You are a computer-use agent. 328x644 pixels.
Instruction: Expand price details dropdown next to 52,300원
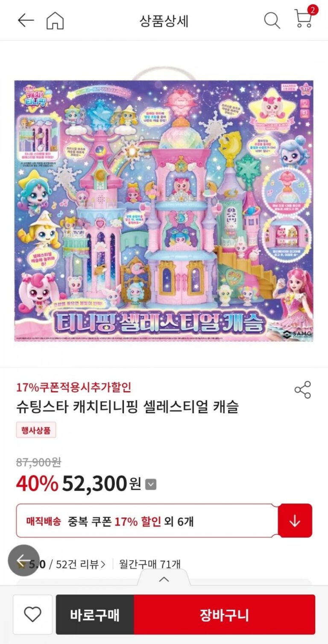coord(151,484)
